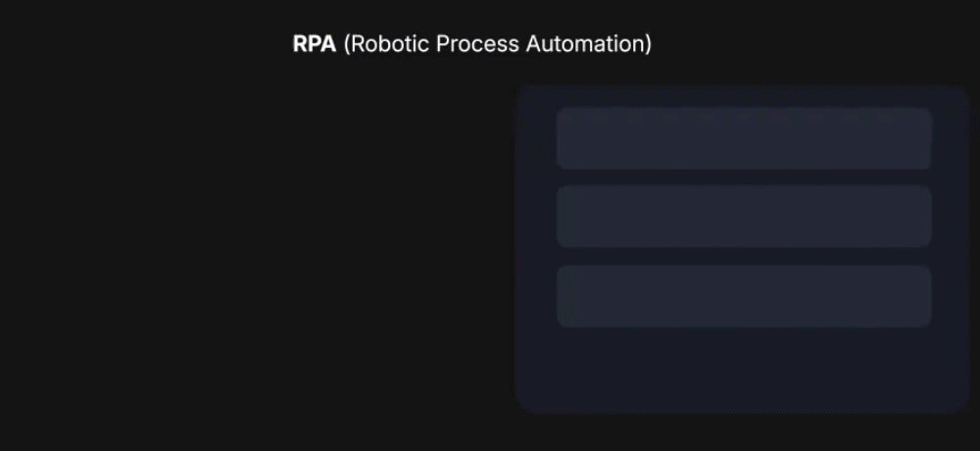980x451 pixels.
Task: Click the opening parenthesis before Robotic
Action: pos(347,45)
